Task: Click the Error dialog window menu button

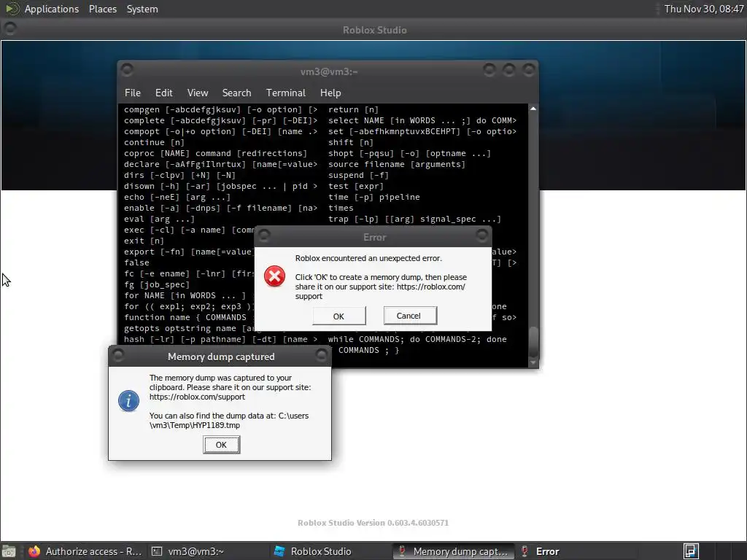Action: 264,236
